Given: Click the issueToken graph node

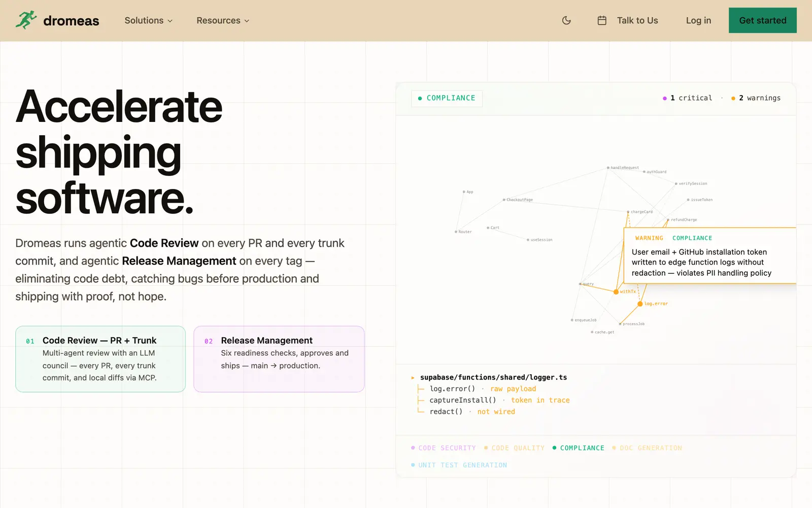Looking at the screenshot, I should pyautogui.click(x=688, y=200).
